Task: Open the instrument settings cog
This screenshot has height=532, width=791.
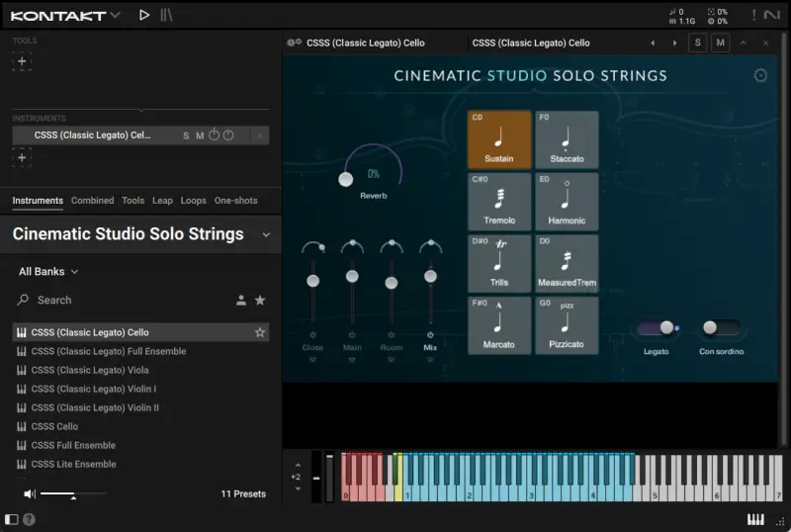Action: 760,76
